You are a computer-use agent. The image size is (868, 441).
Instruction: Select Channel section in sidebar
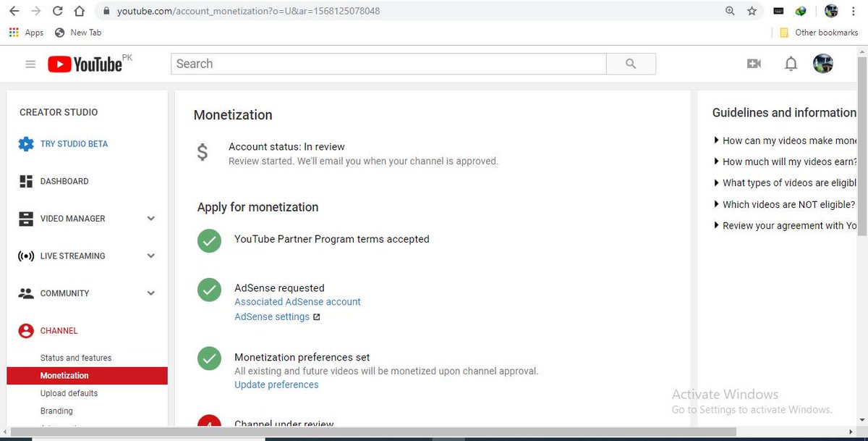tap(59, 331)
